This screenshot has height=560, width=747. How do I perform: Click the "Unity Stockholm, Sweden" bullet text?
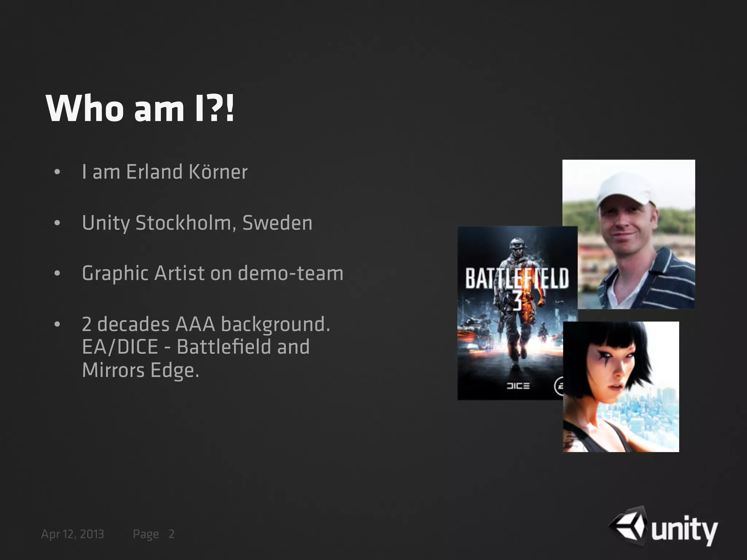[197, 223]
